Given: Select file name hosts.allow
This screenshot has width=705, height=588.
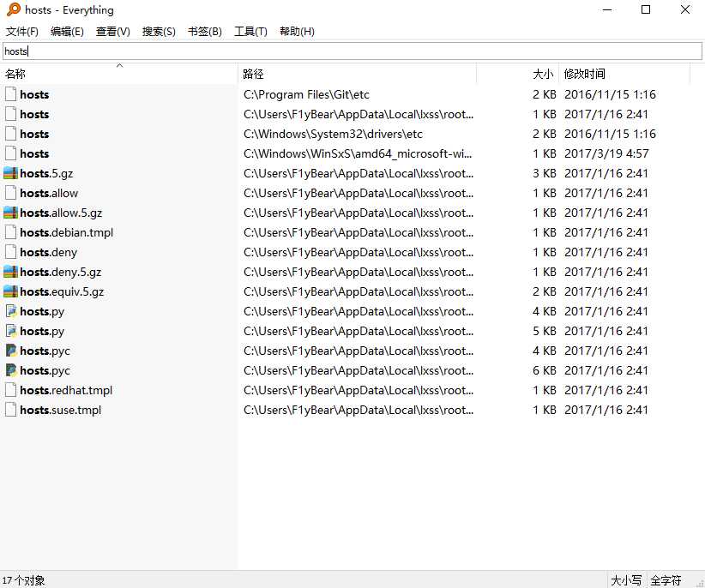Looking at the screenshot, I should click(x=49, y=193).
